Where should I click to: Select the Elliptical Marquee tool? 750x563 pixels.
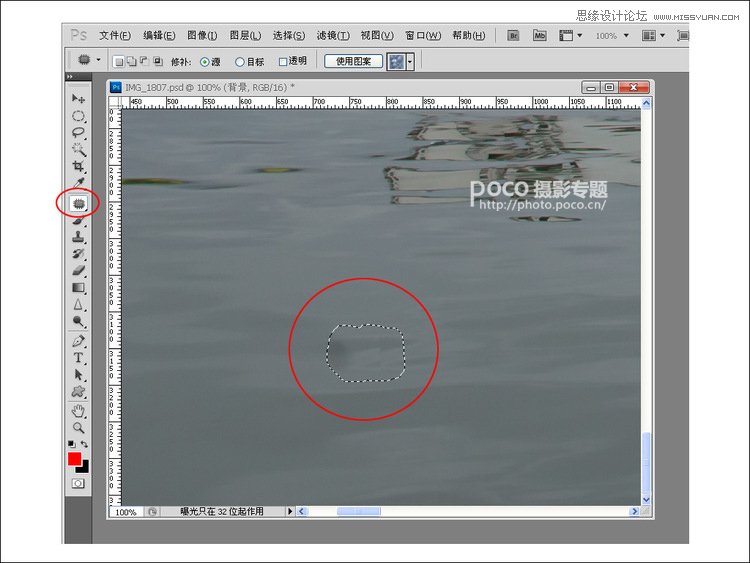click(78, 116)
